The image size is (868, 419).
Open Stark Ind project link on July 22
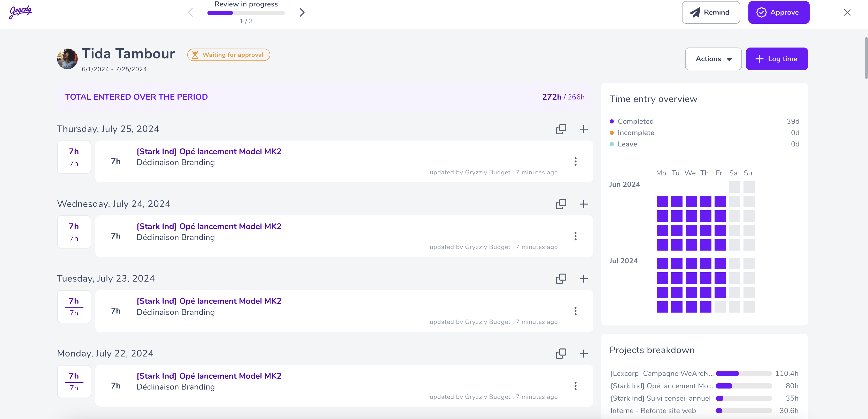click(209, 376)
